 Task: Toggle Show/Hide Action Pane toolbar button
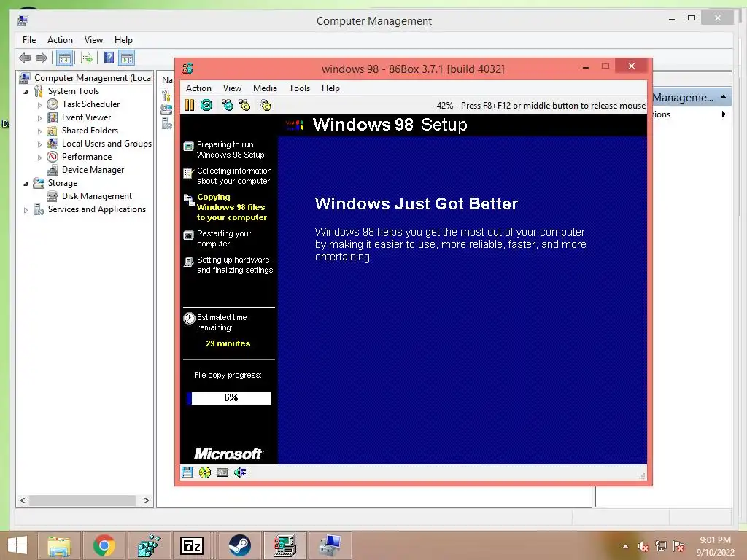127,58
